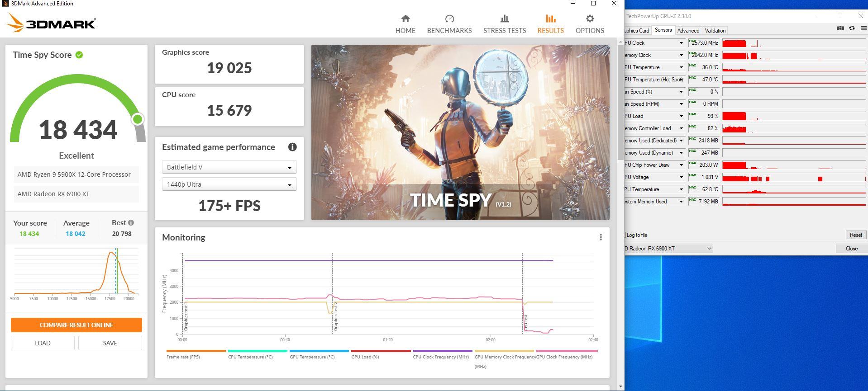Open the Memory Used (Dedicated) dropdown arrow

(x=681, y=141)
